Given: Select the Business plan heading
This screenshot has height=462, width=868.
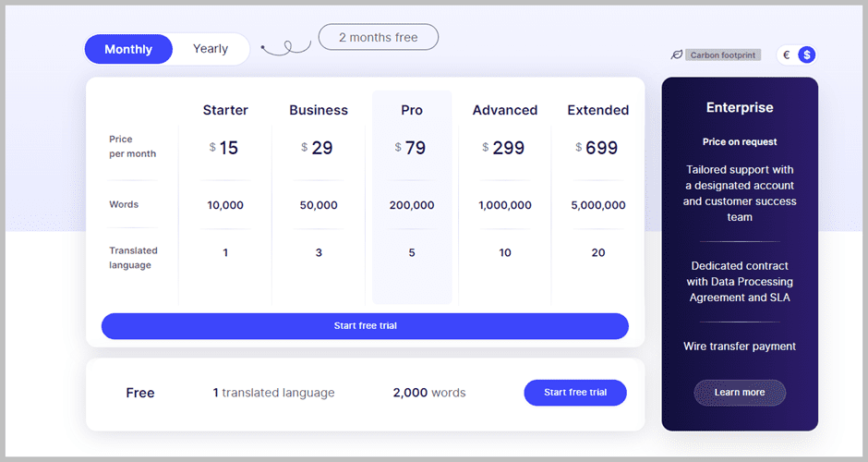Looking at the screenshot, I should 319,110.
